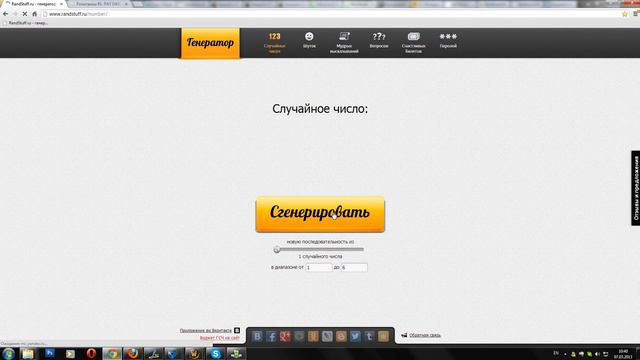This screenshot has width=640, height=360.
Task: Go to the browser home page
Action: click(34, 14)
